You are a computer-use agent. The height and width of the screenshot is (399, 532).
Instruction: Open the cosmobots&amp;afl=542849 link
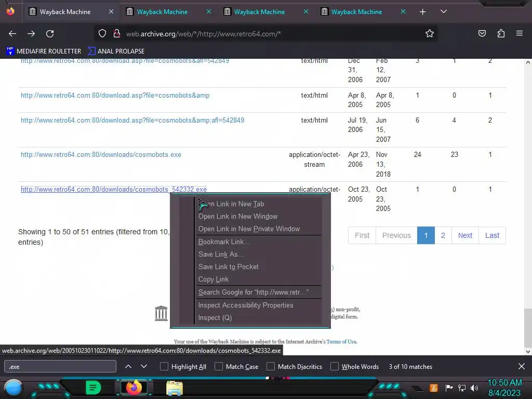pos(132,120)
